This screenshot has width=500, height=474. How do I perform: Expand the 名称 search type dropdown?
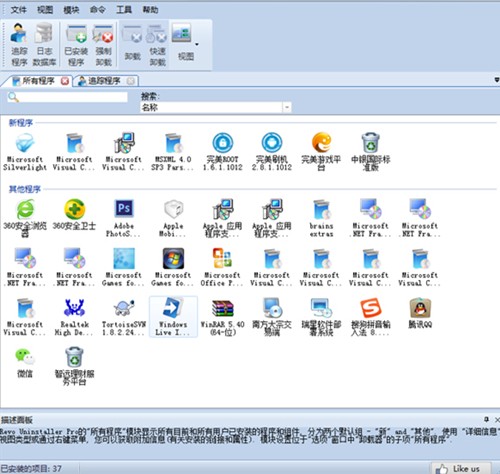pyautogui.click(x=287, y=107)
